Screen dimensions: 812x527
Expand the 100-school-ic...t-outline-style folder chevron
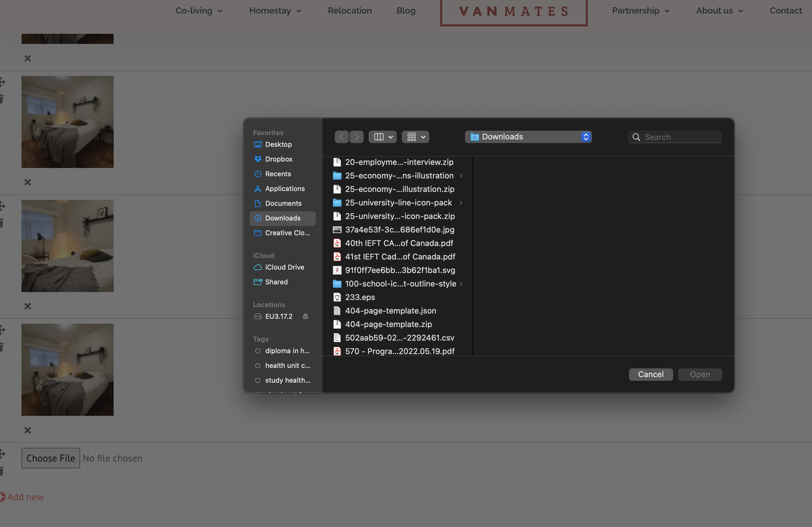(461, 284)
